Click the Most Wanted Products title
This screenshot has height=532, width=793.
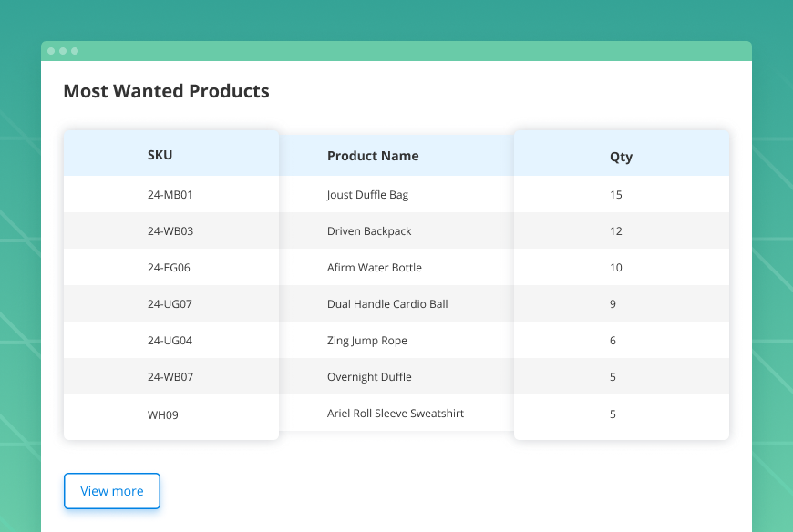pyautogui.click(x=165, y=91)
